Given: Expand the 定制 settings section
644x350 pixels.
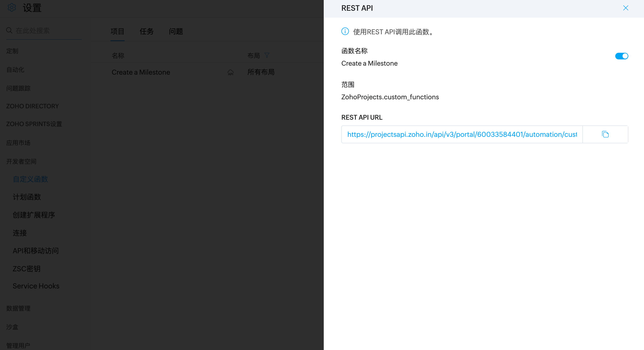Looking at the screenshot, I should coord(12,51).
